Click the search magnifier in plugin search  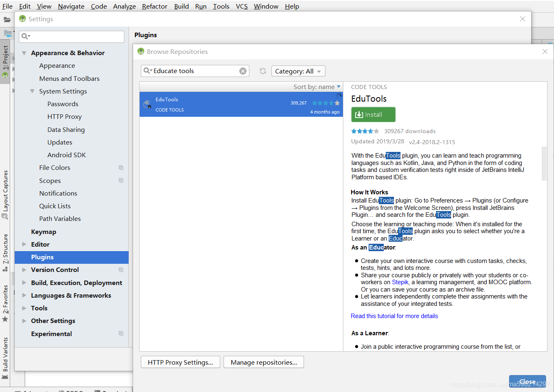[147, 71]
